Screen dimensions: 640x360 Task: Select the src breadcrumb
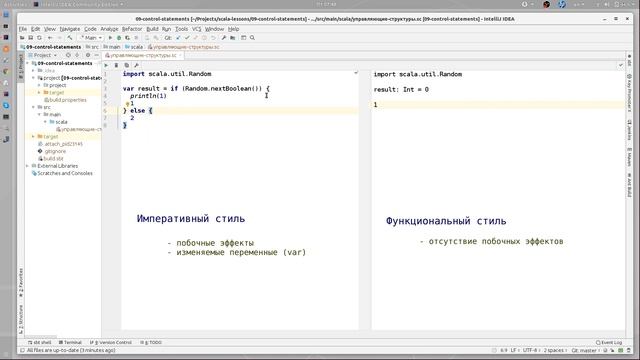[x=92, y=47]
